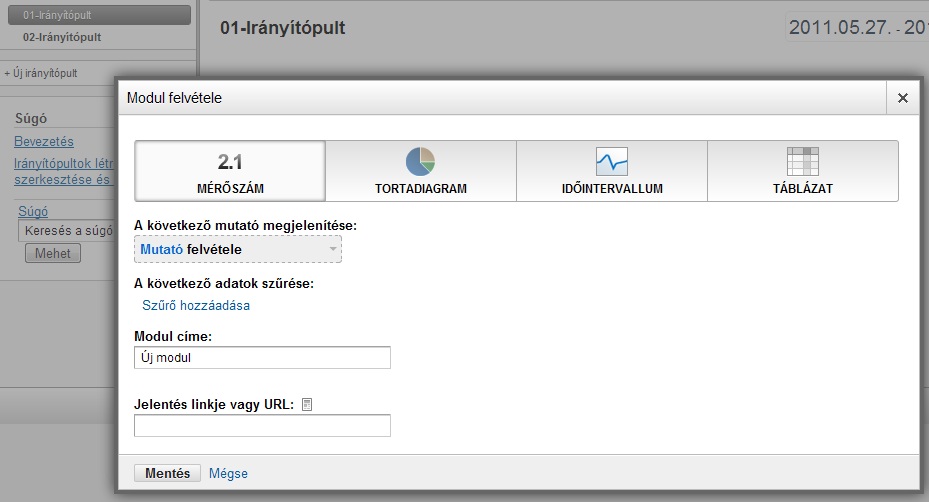This screenshot has width=929, height=502.
Task: Focus the Keresés a súgó search box
Action: pyautogui.click(x=66, y=231)
